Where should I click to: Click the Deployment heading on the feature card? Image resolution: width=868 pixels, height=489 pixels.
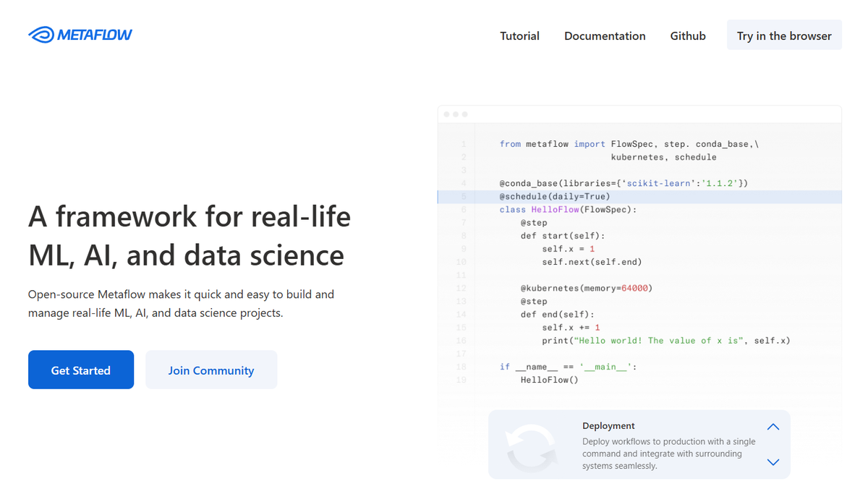coord(608,425)
